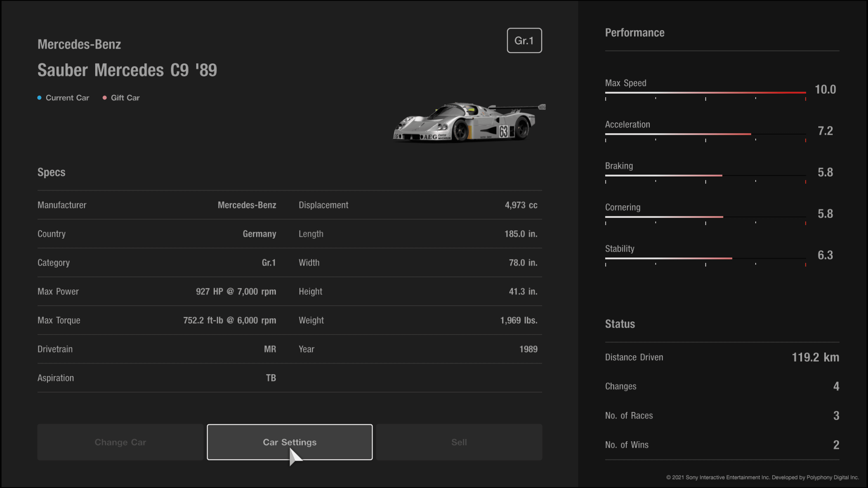Click the Changes count '4'
Screen dimensions: 868x488
pos(836,386)
